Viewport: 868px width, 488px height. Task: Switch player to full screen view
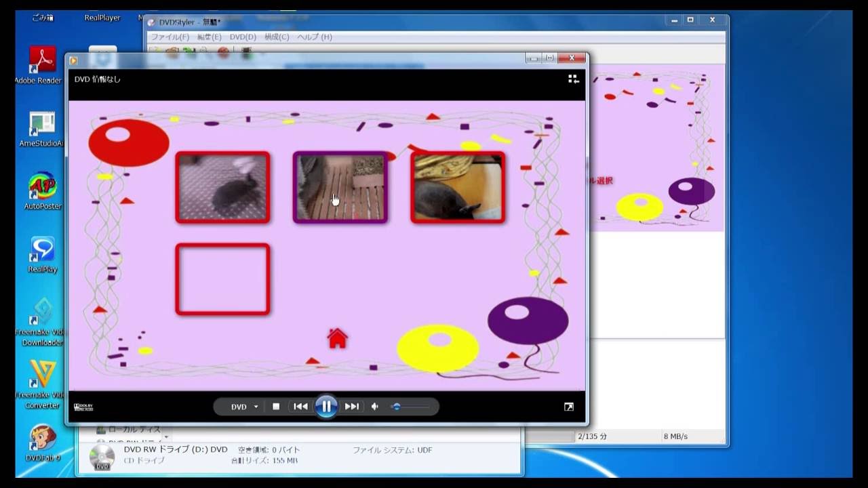point(568,407)
